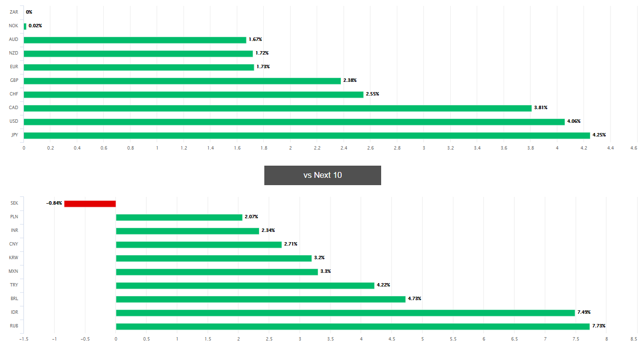Select the green CNY bar
The height and width of the screenshot is (343, 644).
click(x=199, y=245)
